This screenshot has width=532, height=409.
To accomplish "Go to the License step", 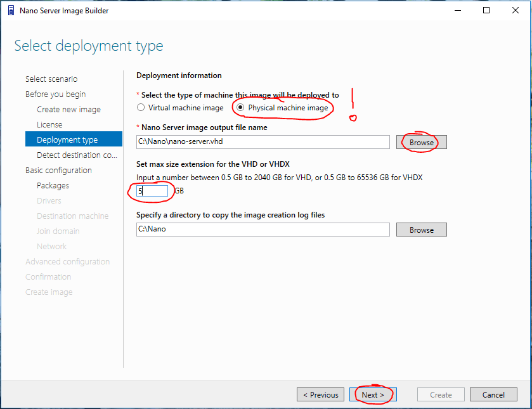I will point(49,124).
